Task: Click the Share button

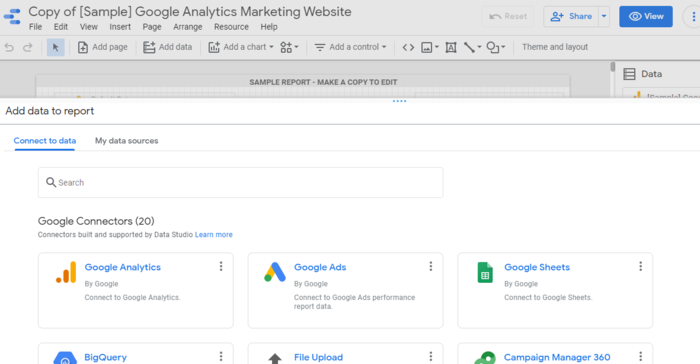Action: (x=571, y=17)
